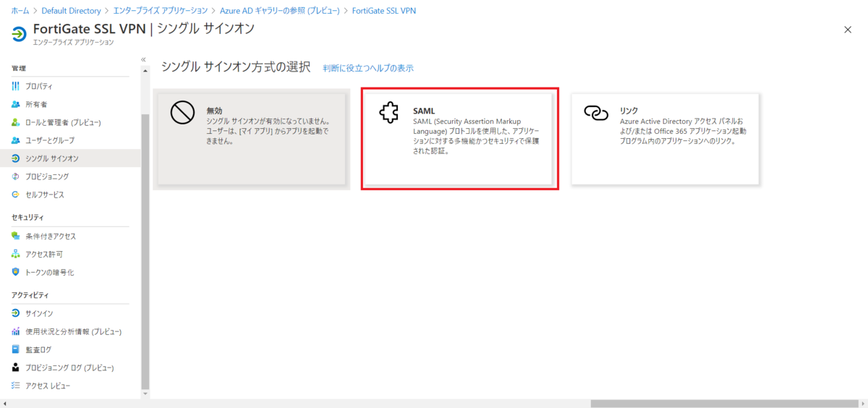Viewport: 868px width, 408px height.
Task: Click the アクセス許可 icon
Action: pyautogui.click(x=16, y=254)
